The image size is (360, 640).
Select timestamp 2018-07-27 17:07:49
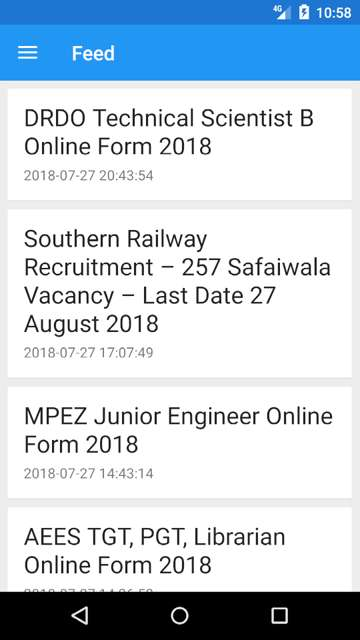tap(89, 353)
